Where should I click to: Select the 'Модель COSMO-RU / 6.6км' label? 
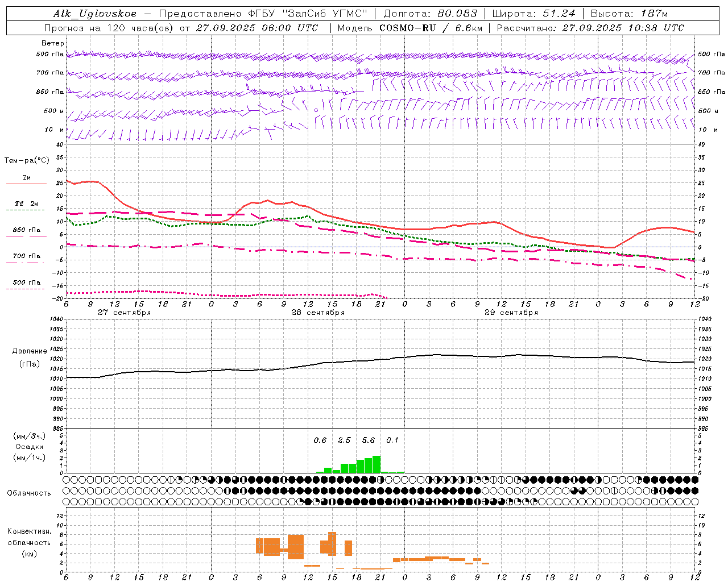(410, 28)
